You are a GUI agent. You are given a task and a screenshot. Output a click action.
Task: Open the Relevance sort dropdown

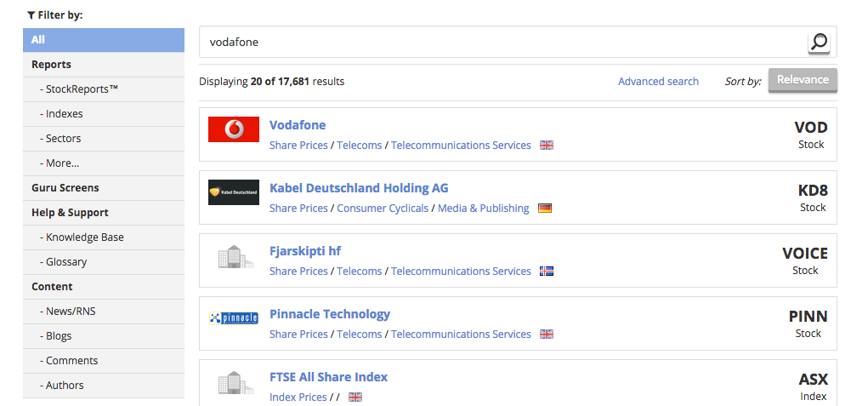coord(803,80)
